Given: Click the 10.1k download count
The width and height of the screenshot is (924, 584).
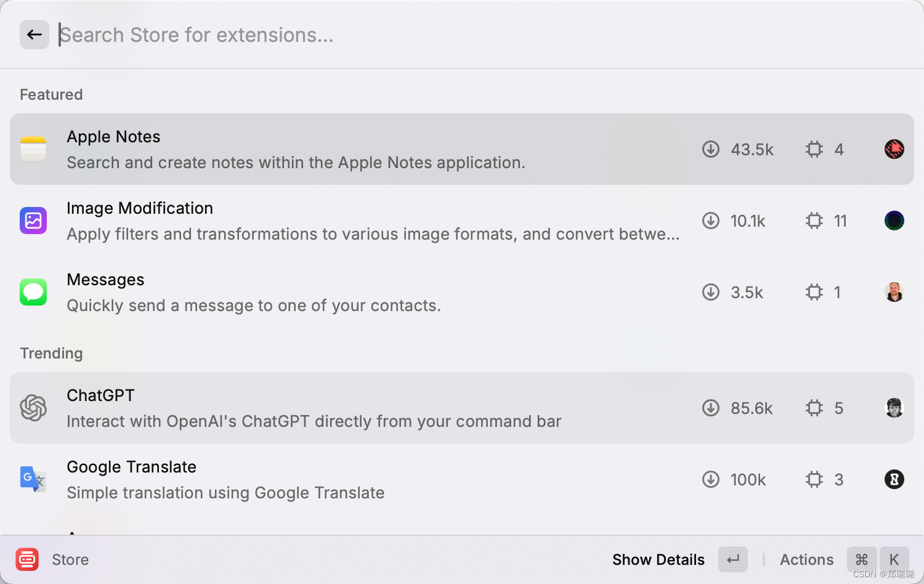Looking at the screenshot, I should [x=748, y=221].
